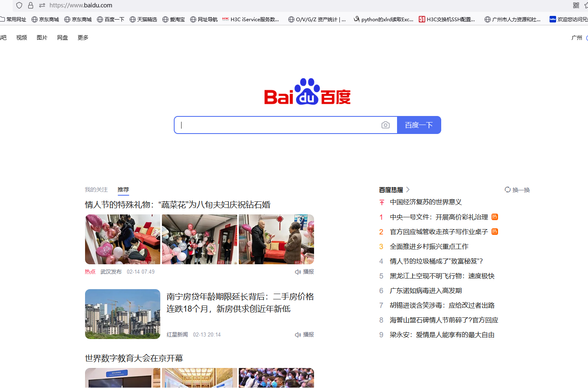The image size is (588, 388).
Task: Open the pink balloons photo thumbnail
Action: 123,239
